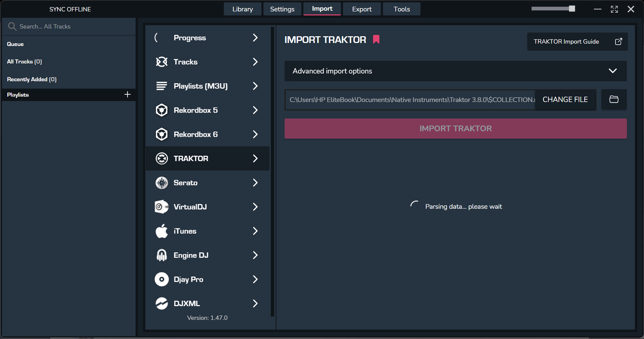The image size is (644, 339).
Task: Click the TRAKTOR logo icon
Action: (x=162, y=158)
